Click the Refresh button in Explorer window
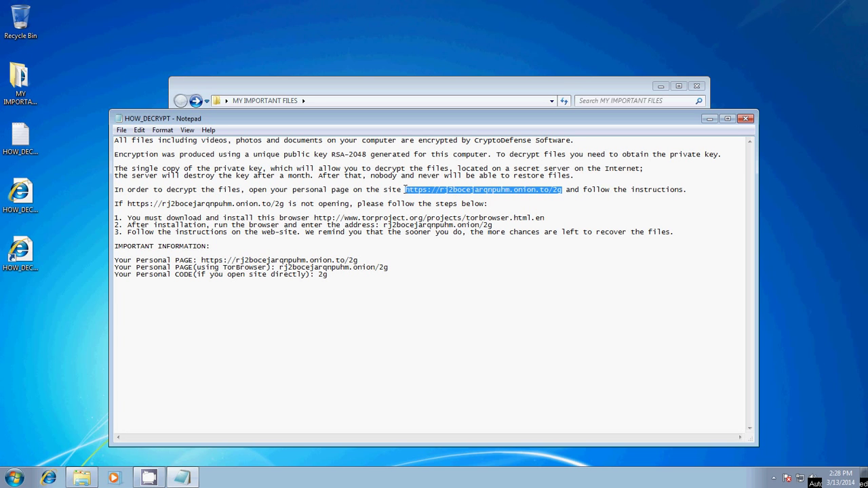868x488 pixels. tap(564, 101)
